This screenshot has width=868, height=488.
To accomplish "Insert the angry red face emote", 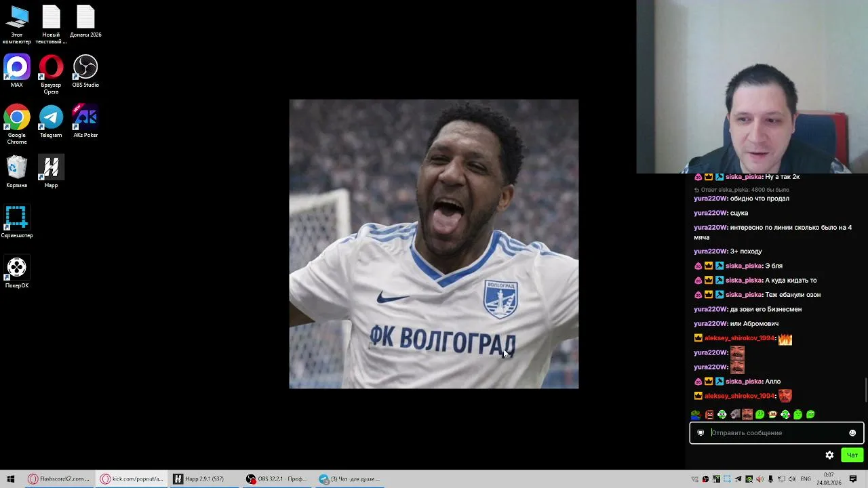I will click(x=709, y=414).
